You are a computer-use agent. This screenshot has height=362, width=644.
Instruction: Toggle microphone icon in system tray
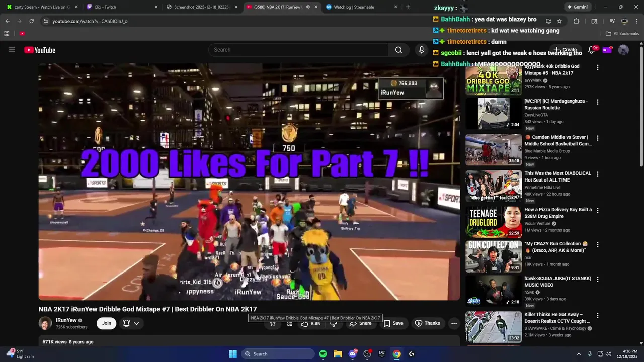(x=590, y=354)
